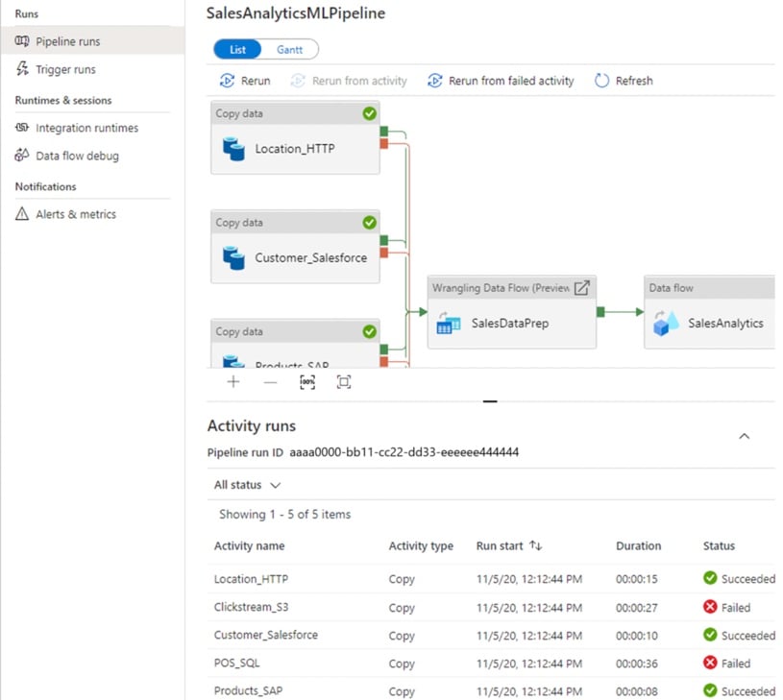This screenshot has height=700, width=783.
Task: Click Succeeded icon for Location_HTTP row
Action: [x=710, y=578]
